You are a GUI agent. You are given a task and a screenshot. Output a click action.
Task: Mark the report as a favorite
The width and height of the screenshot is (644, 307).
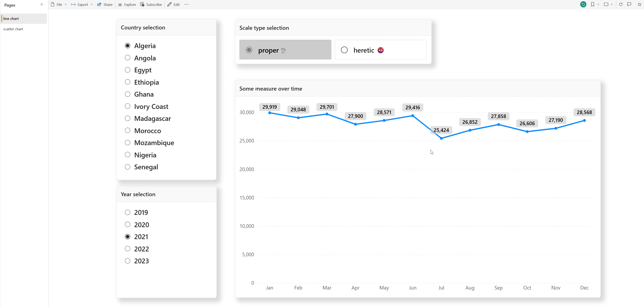[639, 4]
